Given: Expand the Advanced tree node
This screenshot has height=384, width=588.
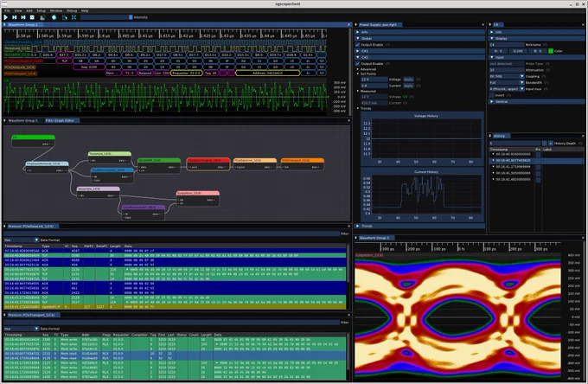Looking at the screenshot, I should tap(358, 69).
